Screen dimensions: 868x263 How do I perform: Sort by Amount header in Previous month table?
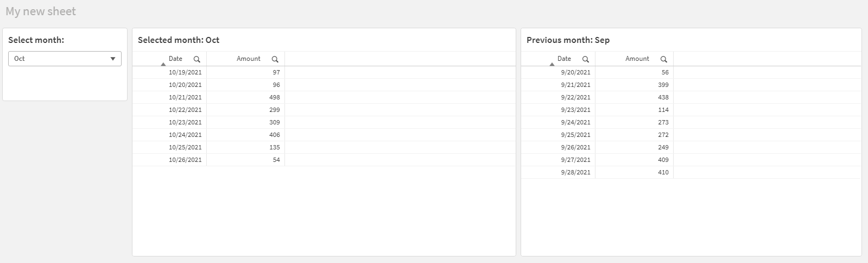[x=637, y=59]
